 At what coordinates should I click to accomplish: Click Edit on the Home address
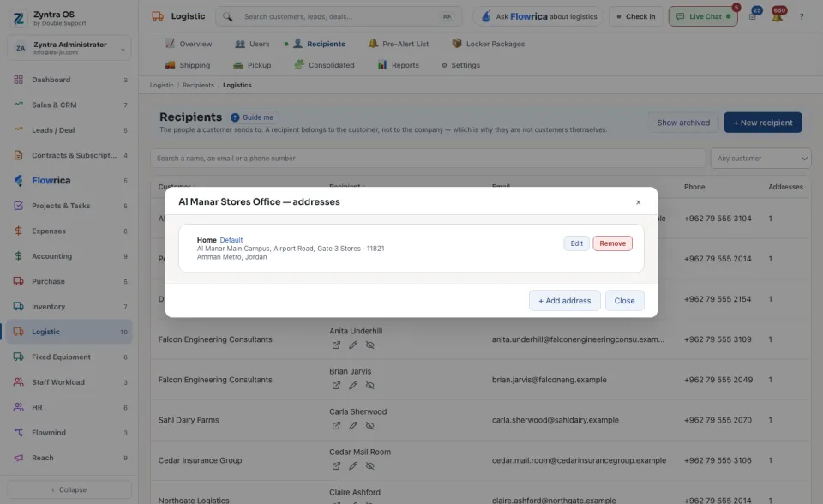(576, 243)
